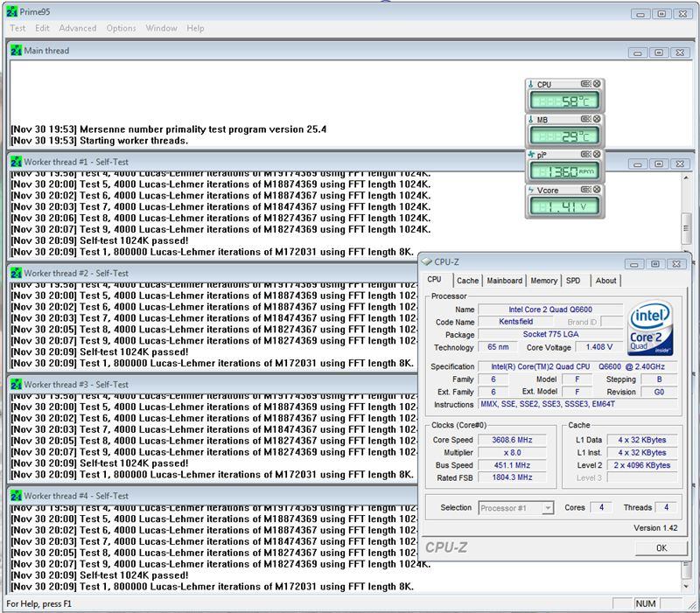Click the 58°C CPU temperature display
Screen dimensions: 700x613
564,101
